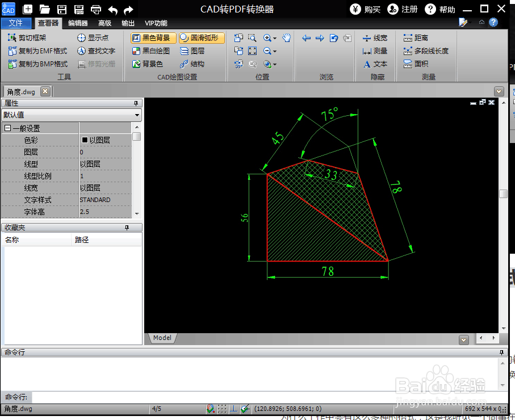Image resolution: width=515 pixels, height=420 pixels.
Task: Redo the action with the redo arrow
Action: [128, 10]
